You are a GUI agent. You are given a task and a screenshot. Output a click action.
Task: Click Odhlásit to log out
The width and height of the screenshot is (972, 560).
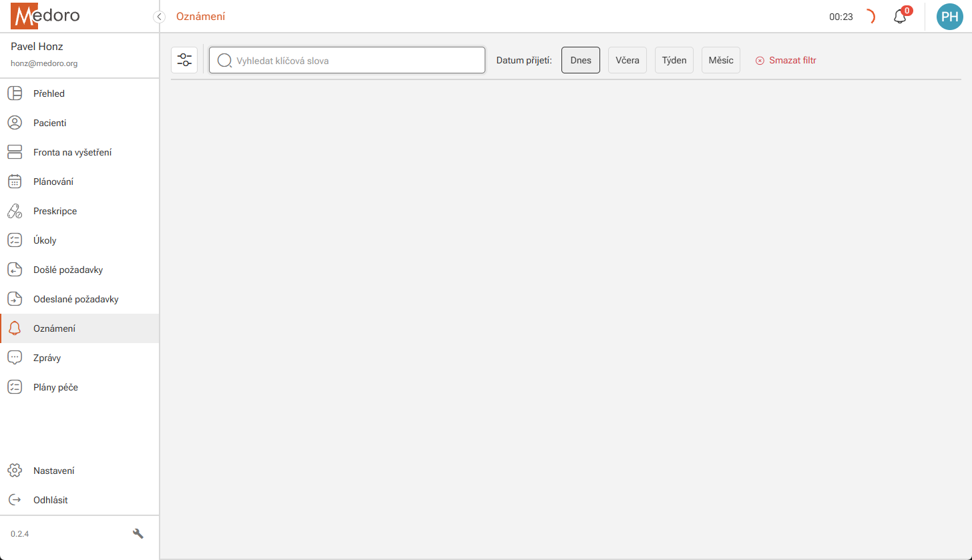pyautogui.click(x=50, y=500)
